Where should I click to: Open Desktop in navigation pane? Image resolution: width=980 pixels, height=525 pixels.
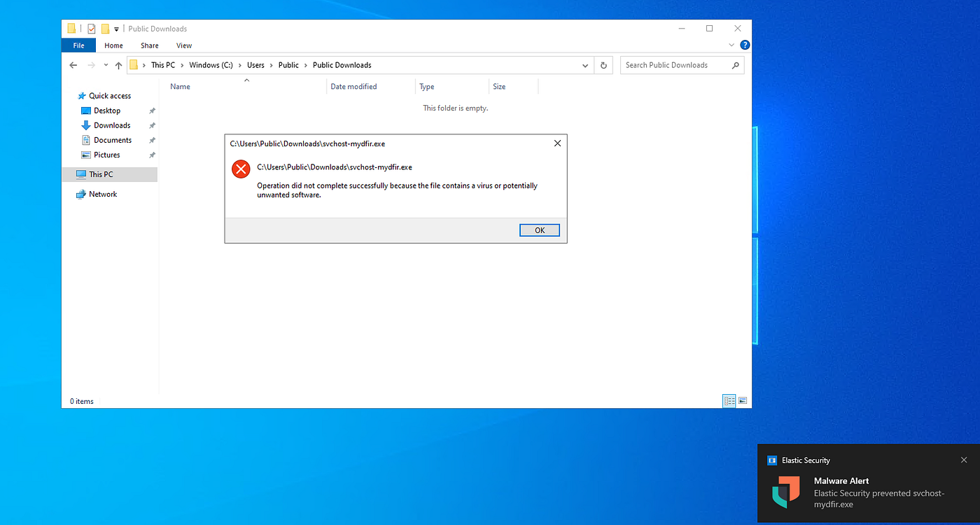click(107, 111)
